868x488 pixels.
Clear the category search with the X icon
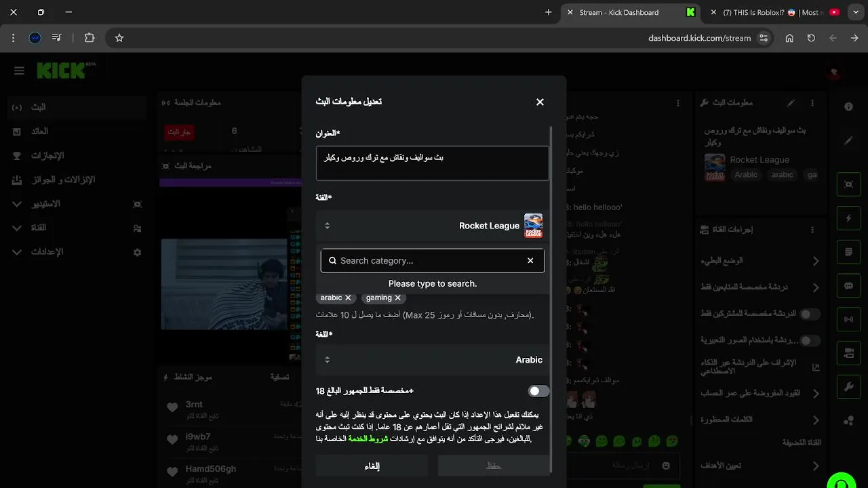click(x=530, y=260)
